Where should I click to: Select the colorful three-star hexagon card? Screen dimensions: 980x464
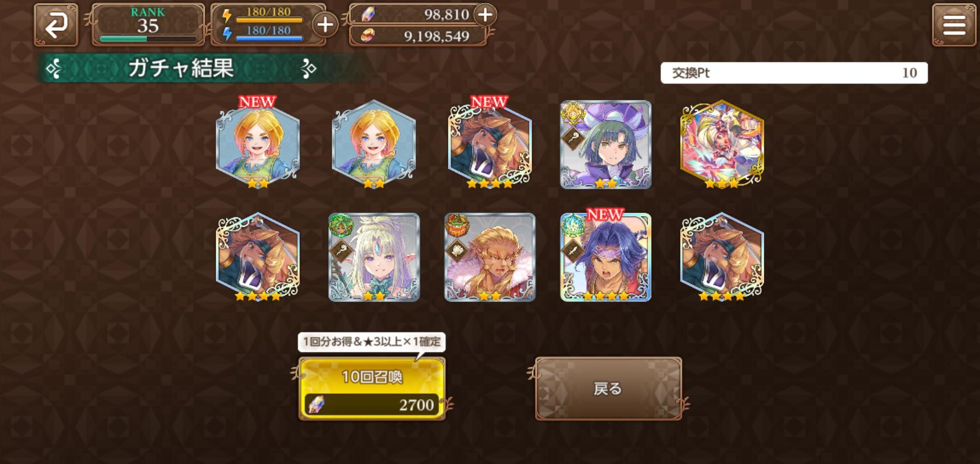pos(722,144)
